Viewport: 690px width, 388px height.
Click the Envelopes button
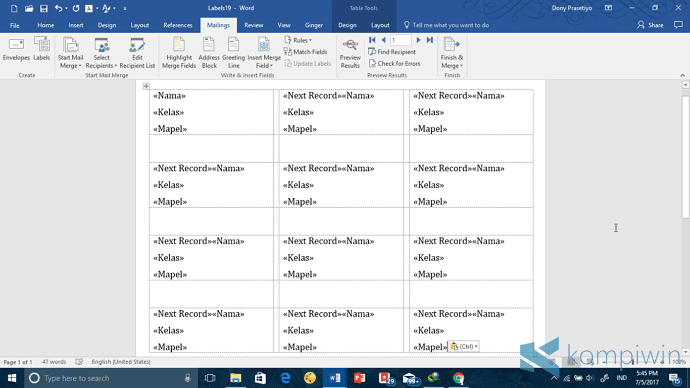(x=16, y=49)
